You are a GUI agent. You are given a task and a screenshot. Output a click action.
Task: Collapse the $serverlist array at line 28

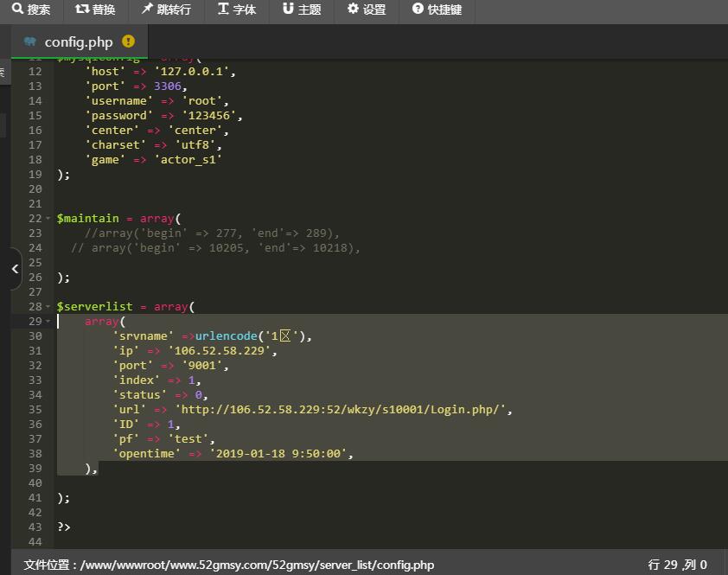(48, 307)
